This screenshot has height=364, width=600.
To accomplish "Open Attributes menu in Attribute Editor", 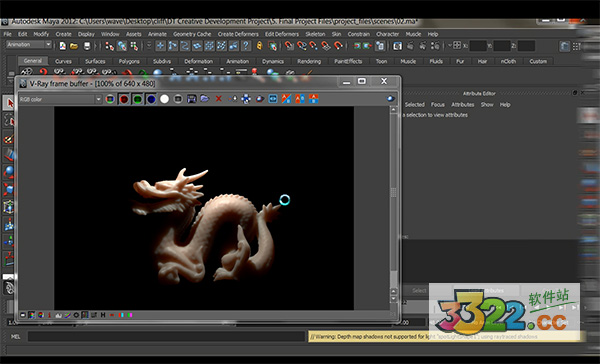I will (x=462, y=104).
